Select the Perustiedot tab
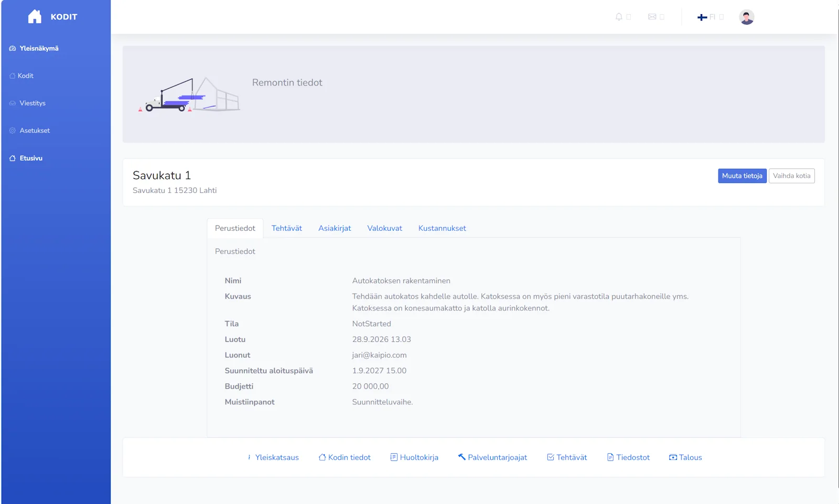 pos(235,228)
